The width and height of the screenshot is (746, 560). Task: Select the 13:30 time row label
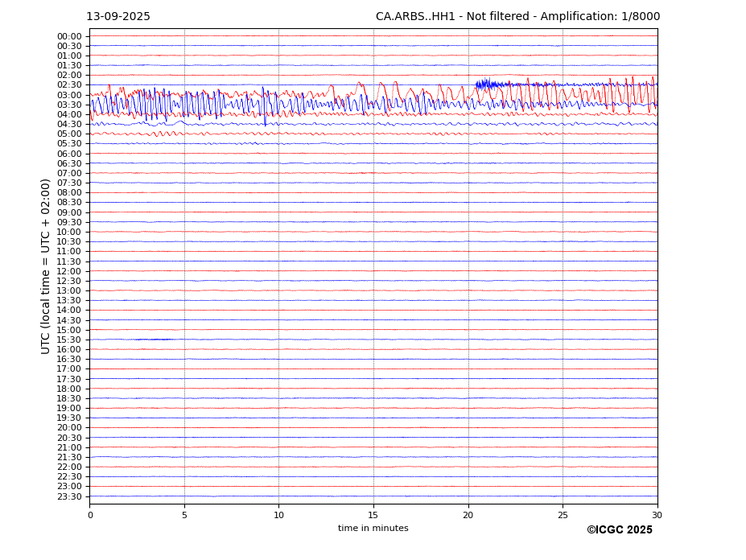click(69, 301)
